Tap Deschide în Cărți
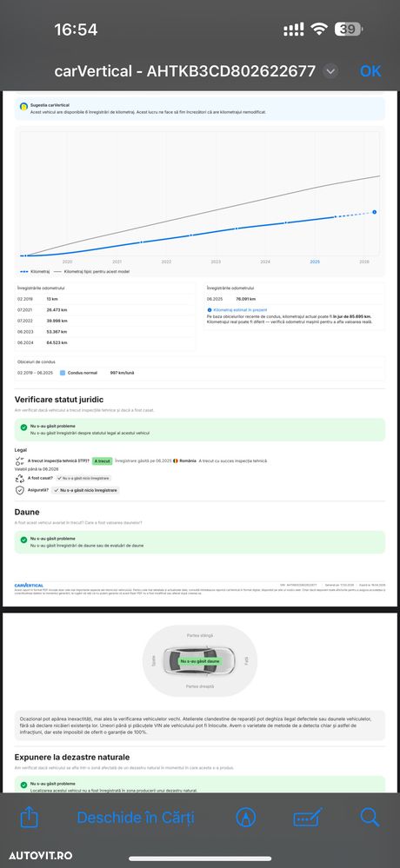This screenshot has width=400, height=868. click(x=136, y=818)
